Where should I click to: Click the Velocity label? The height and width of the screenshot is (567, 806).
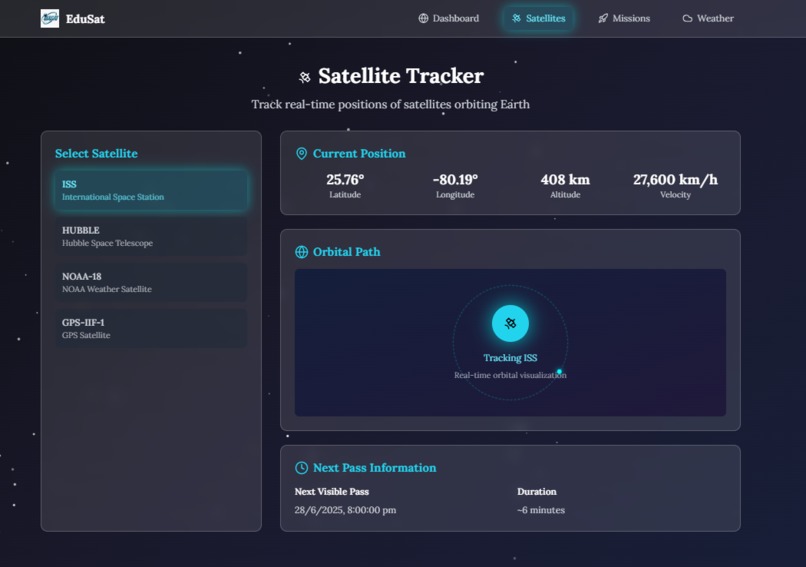pos(675,195)
